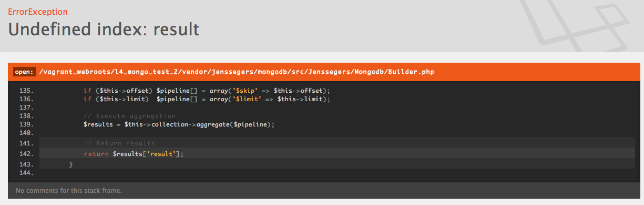Click line number 144 in code gutter

tap(26, 173)
